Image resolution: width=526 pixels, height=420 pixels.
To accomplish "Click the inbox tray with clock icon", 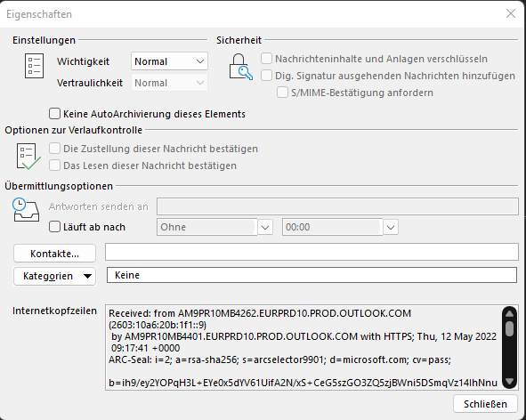I will pyautogui.click(x=26, y=210).
